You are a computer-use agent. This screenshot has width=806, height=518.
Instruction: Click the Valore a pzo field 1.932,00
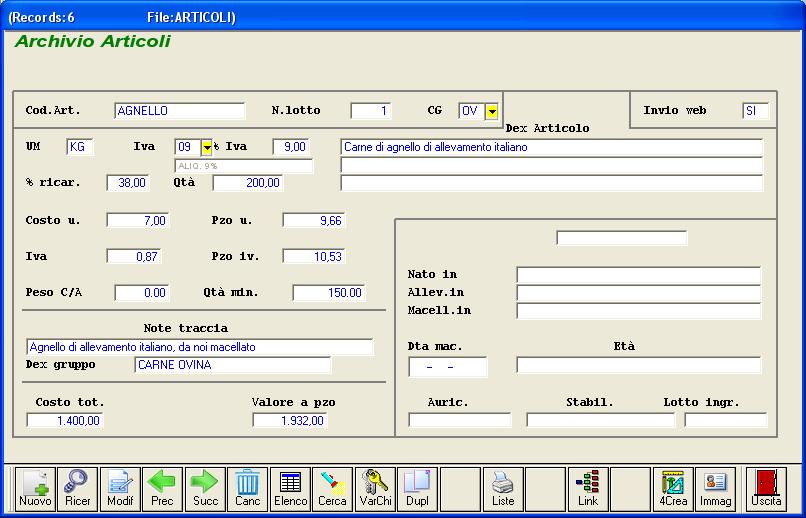[290, 420]
